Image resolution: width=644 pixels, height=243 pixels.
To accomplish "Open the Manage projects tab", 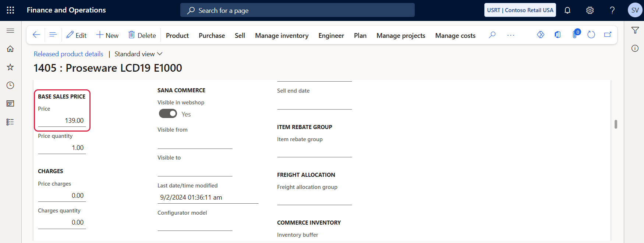I will click(401, 36).
